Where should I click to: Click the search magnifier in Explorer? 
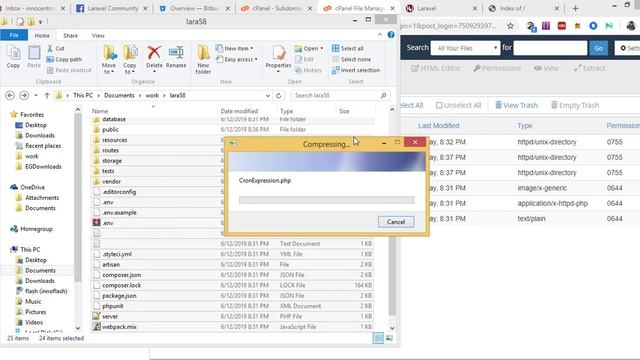pos(383,96)
